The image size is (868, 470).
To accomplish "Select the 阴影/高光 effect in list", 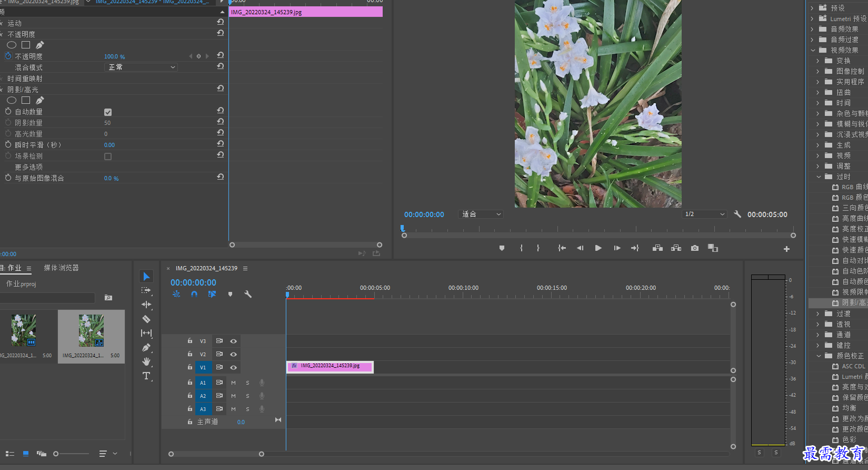I will [838, 303].
